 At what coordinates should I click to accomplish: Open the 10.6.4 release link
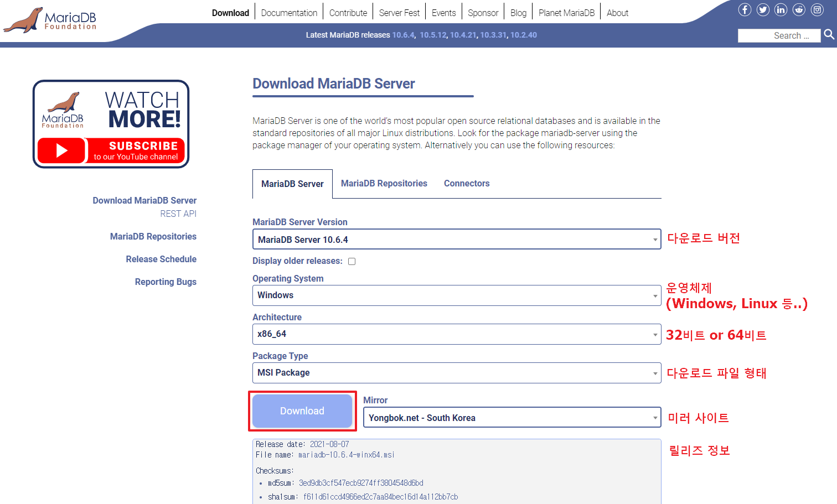[x=403, y=35]
